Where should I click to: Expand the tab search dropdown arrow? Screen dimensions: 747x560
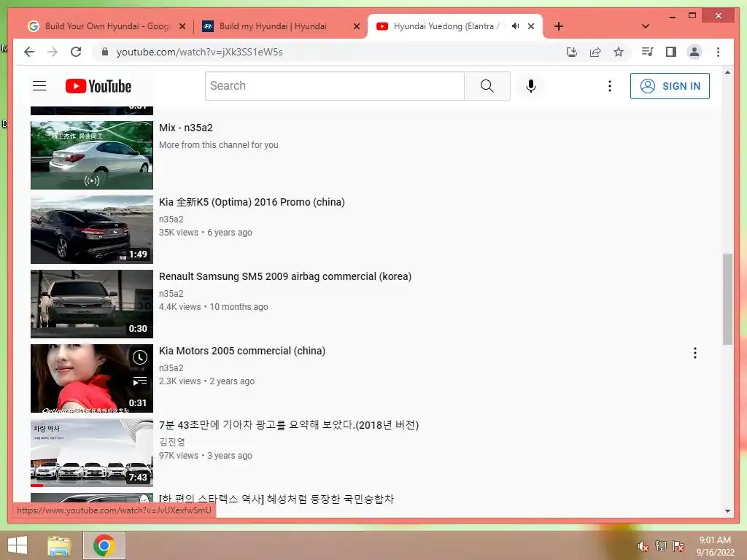tap(645, 26)
